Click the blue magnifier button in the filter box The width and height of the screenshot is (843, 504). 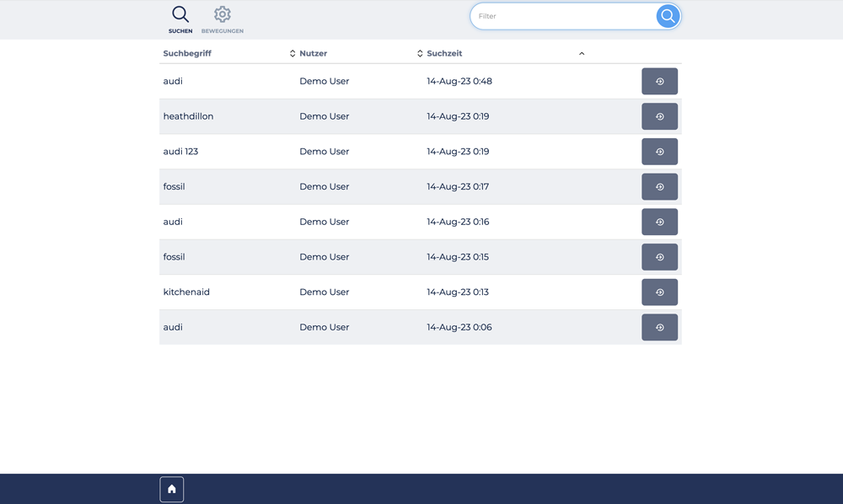click(x=668, y=16)
